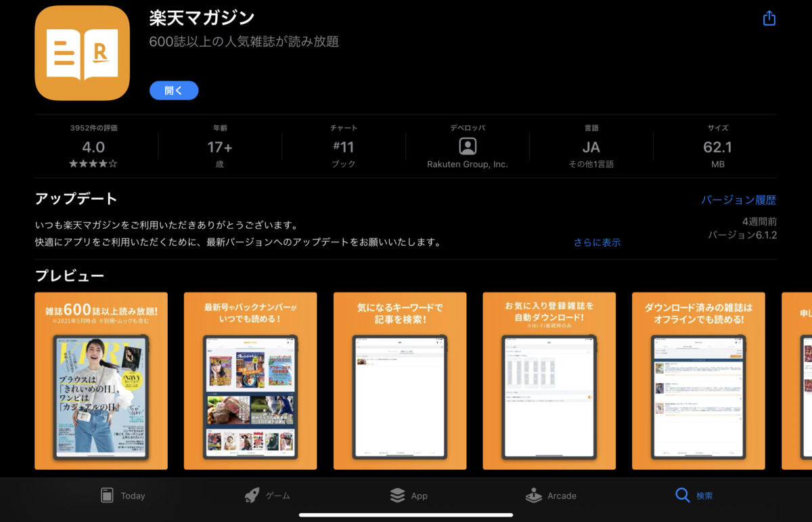The width and height of the screenshot is (812, 522).
Task: Expand update notes with さらに表示
Action: point(597,242)
